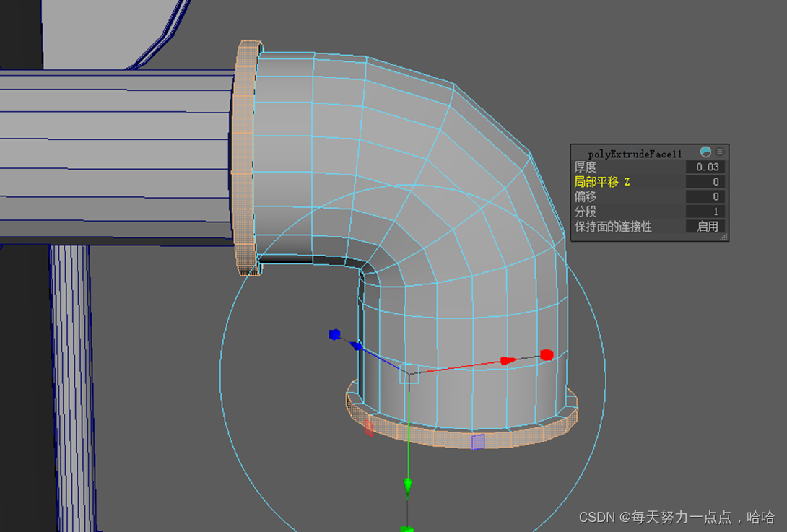Open the hamburger menu in polyExtrudeFace11 panel
The image size is (787, 532).
pyautogui.click(x=720, y=152)
